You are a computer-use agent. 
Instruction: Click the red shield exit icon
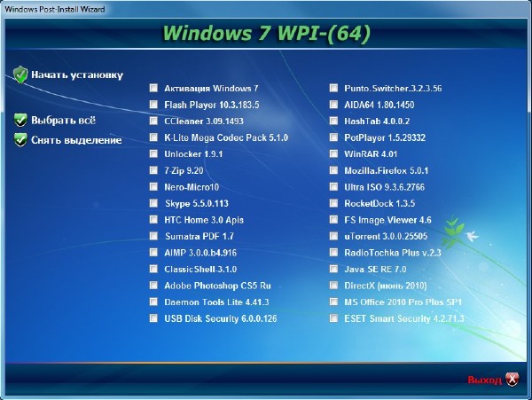512,380
